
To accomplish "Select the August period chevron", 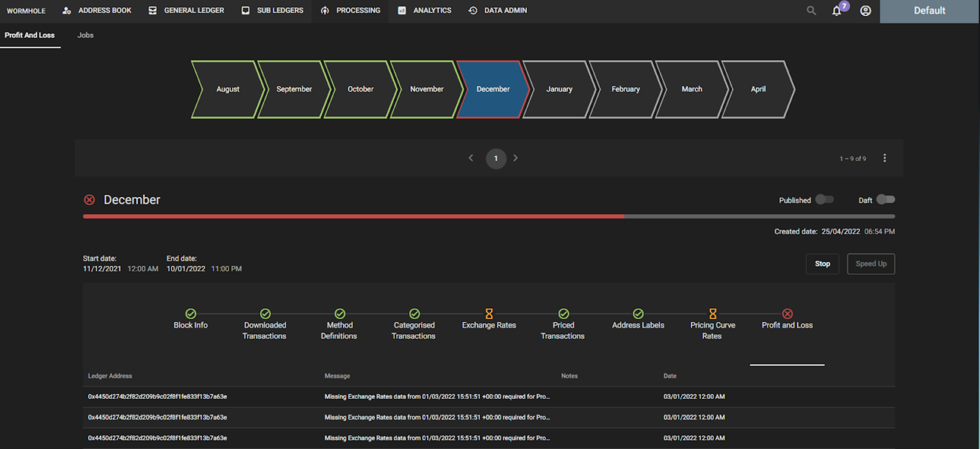I will pos(228,89).
